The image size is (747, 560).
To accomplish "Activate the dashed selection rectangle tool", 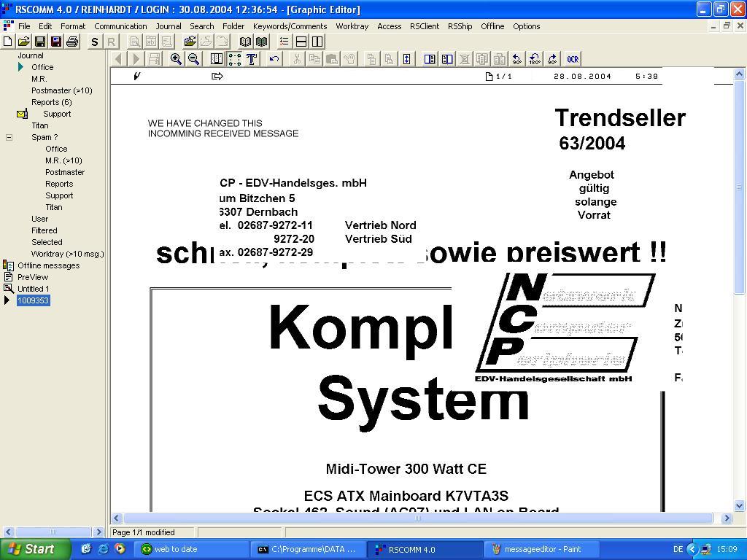I will (x=234, y=59).
